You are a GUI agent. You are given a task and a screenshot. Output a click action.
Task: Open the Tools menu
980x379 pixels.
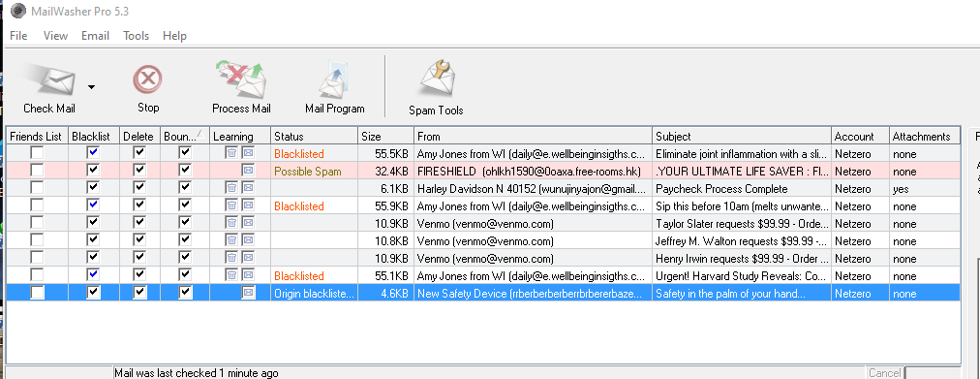point(137,36)
